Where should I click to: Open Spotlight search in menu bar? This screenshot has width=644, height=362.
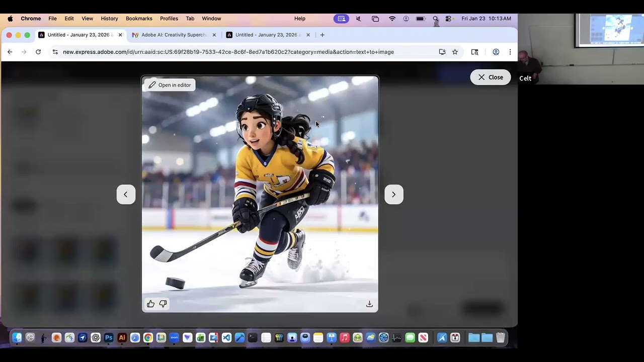pyautogui.click(x=436, y=19)
